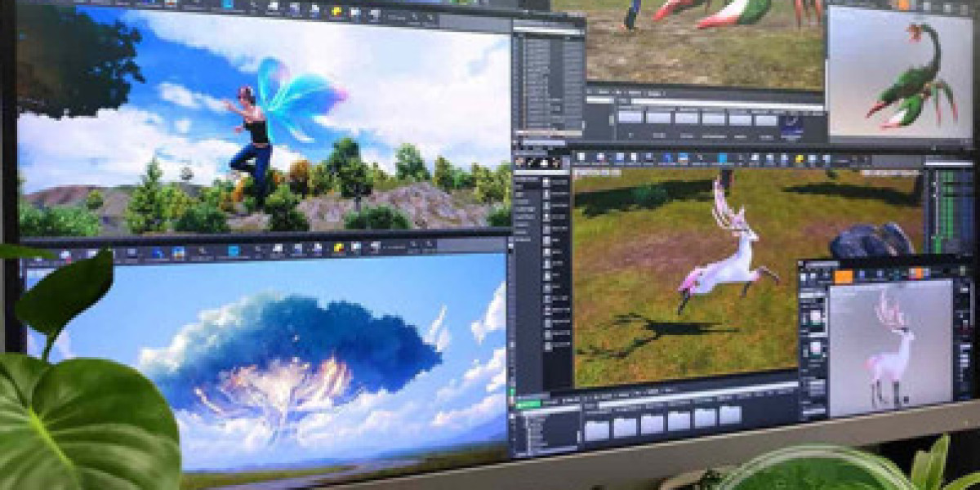Select the orange highlighted icon in the deer mesh editor toolbar

[844, 276]
